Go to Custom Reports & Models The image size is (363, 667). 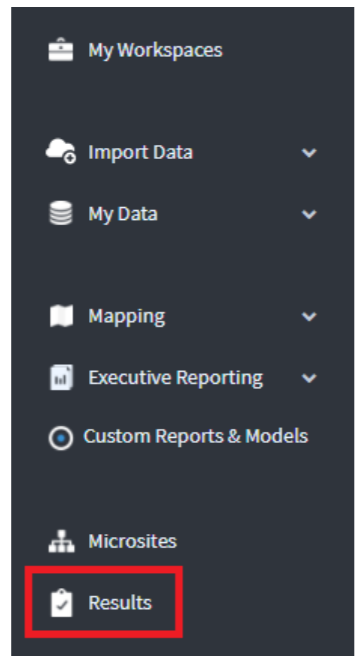click(x=196, y=436)
